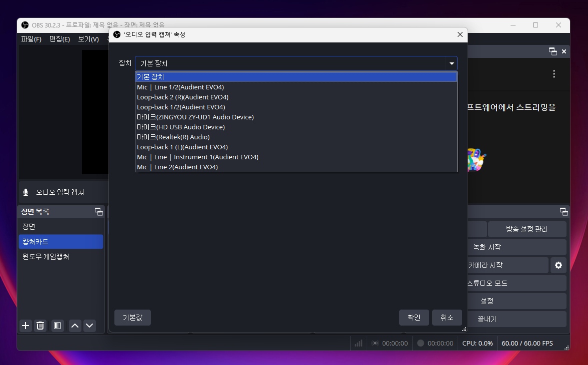Cancel with the 취소 button
The height and width of the screenshot is (365, 588).
(447, 318)
